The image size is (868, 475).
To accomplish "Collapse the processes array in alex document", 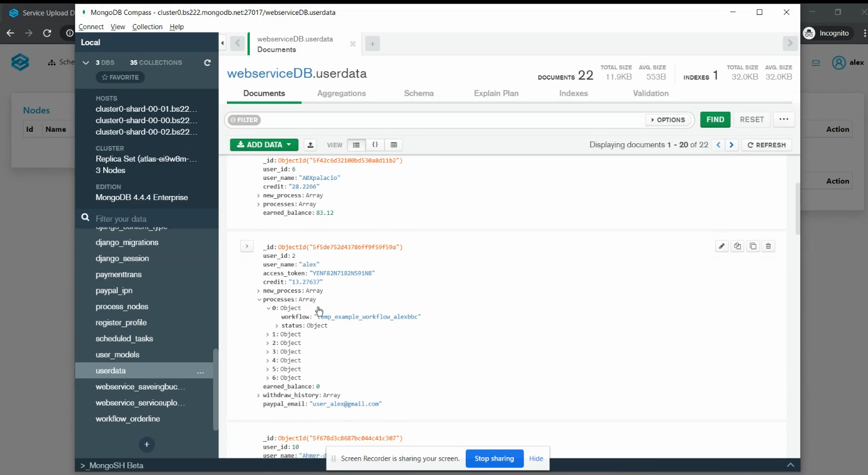I will tap(258, 300).
